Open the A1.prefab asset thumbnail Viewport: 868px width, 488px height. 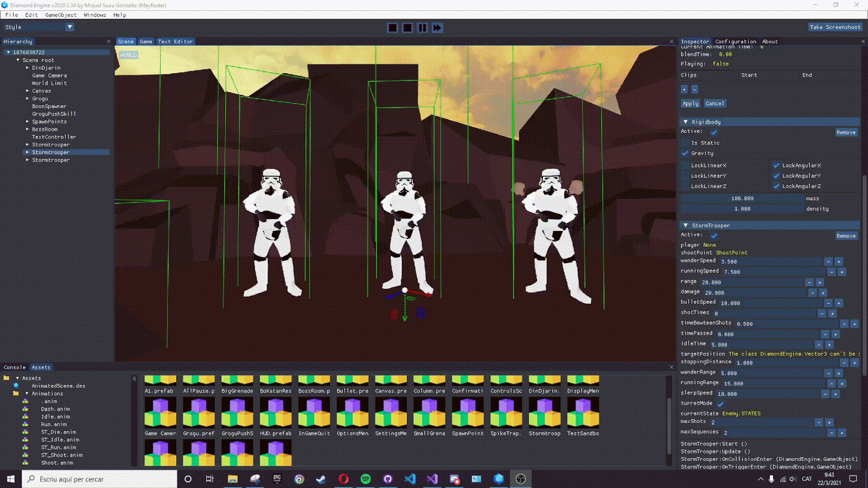tap(160, 381)
